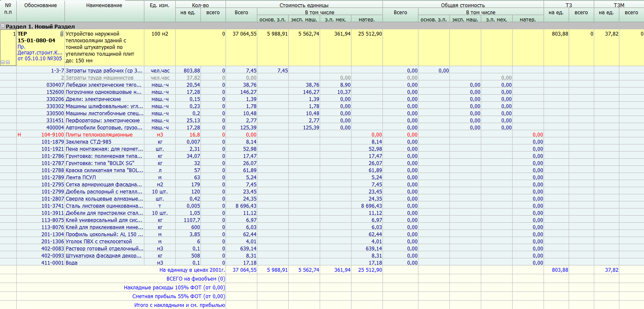The width and height of the screenshot is (644, 309).
Task: Select the code 'ТЕР 15-01-080-04'
Action: (x=36, y=37)
